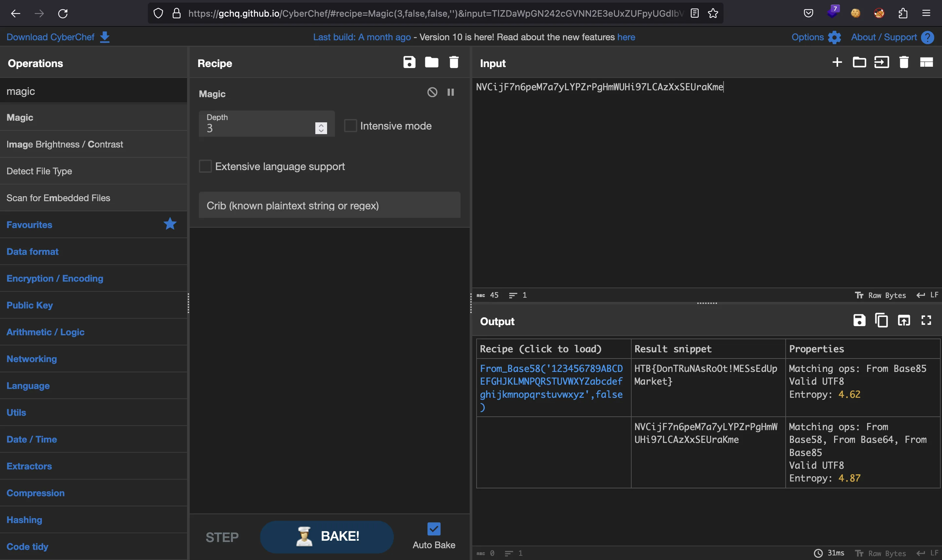Click the Load recipe folder icon
Image resolution: width=942 pixels, height=560 pixels.
coord(431,62)
